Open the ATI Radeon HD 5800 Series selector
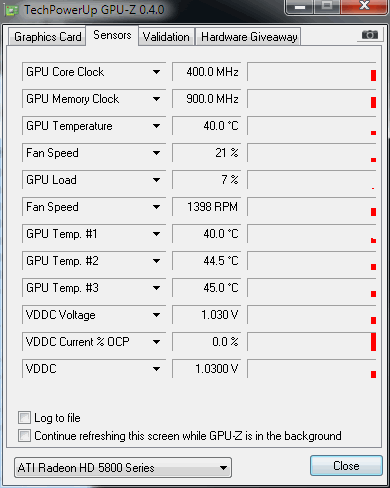 (x=123, y=467)
